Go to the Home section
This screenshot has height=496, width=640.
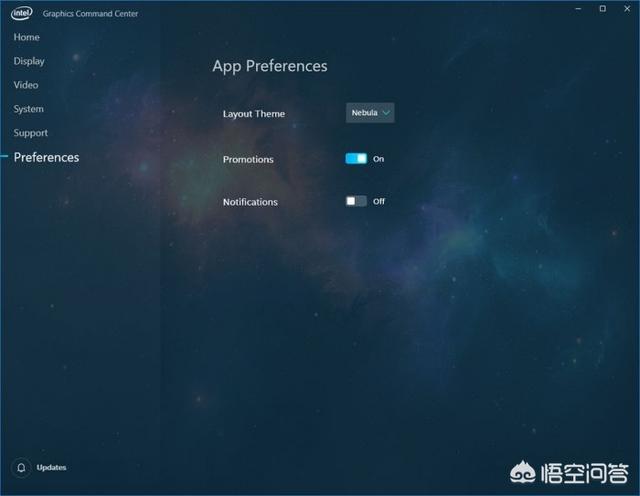[x=27, y=37]
